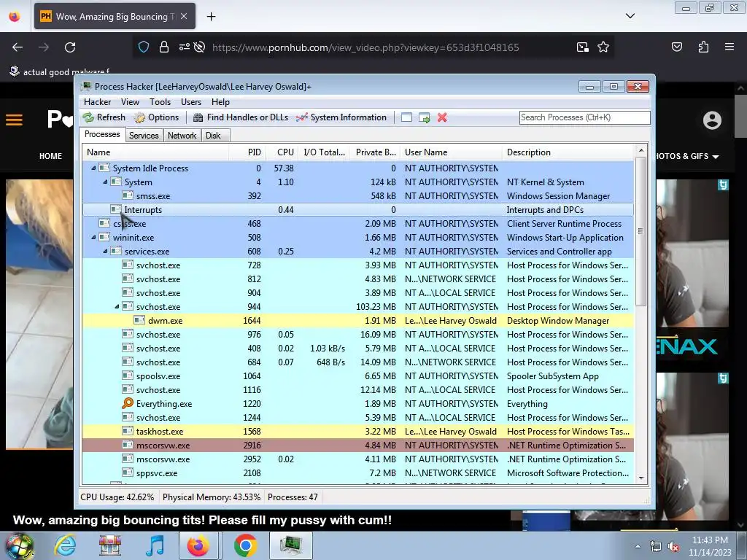Collapse svchost.exe PID 944 node

point(117,307)
